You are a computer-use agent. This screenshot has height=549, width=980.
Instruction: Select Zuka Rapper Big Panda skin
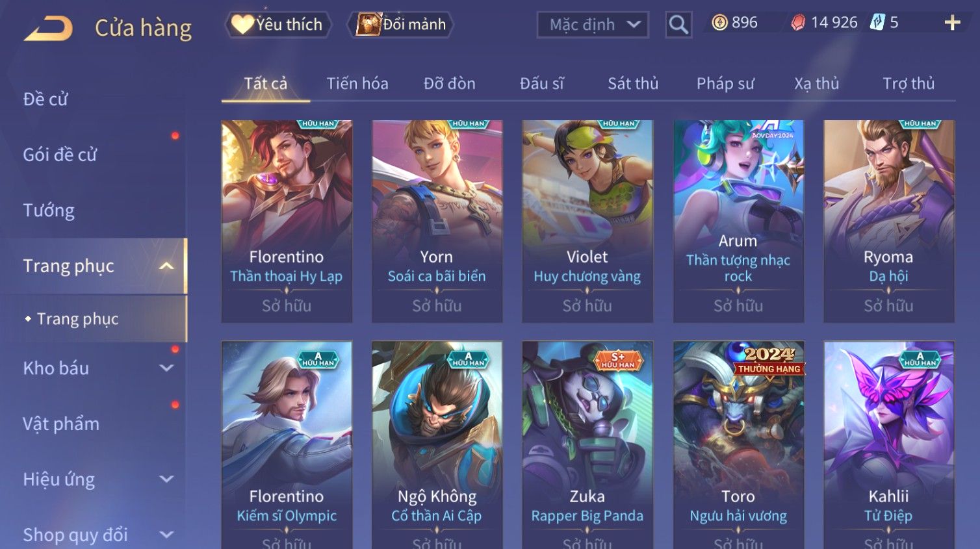[x=587, y=445]
